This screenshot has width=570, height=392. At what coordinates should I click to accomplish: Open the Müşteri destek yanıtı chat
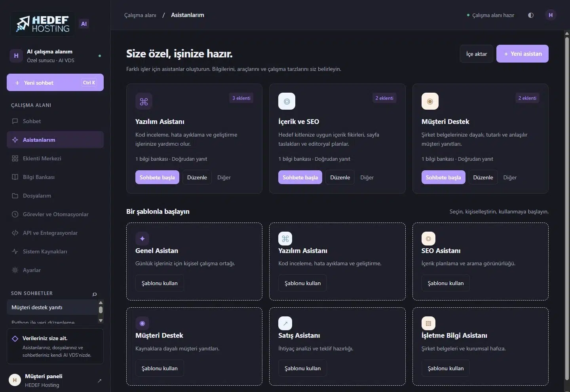(52, 307)
